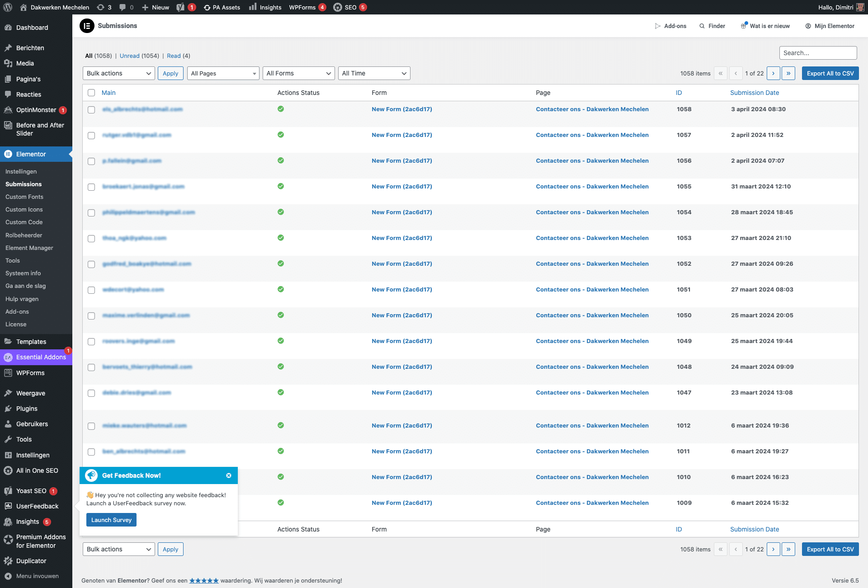Filter by Read submissions tab

click(x=174, y=56)
